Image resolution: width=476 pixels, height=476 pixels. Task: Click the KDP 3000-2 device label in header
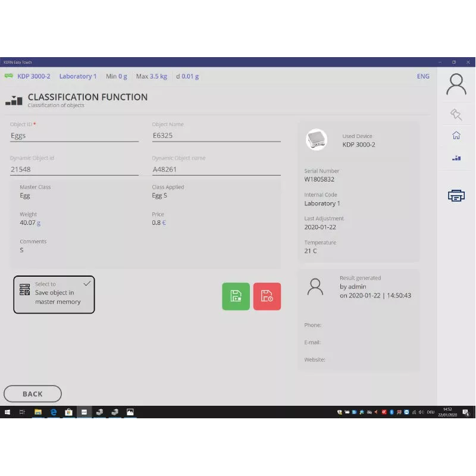point(33,76)
